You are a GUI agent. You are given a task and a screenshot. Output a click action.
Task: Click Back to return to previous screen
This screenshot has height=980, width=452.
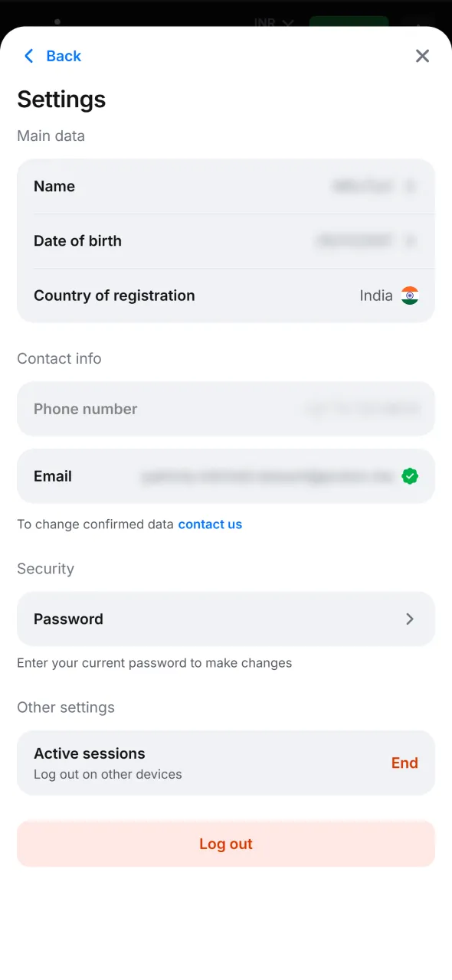pyautogui.click(x=52, y=55)
